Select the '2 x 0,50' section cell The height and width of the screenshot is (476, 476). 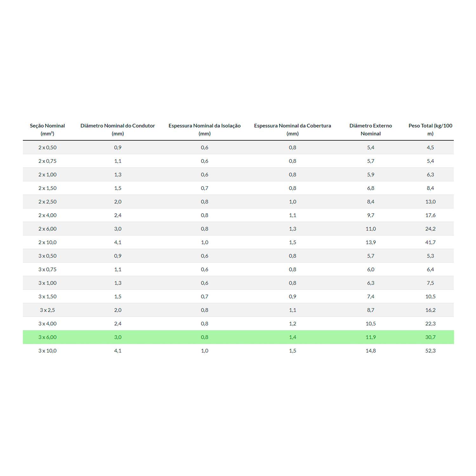[x=47, y=147]
